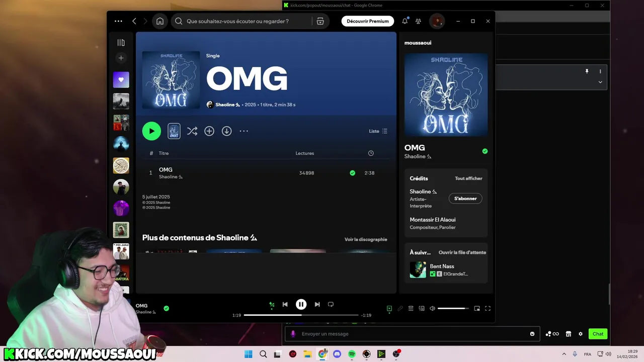
Task: Click the pin icon in Kick chat
Action: pos(587,71)
